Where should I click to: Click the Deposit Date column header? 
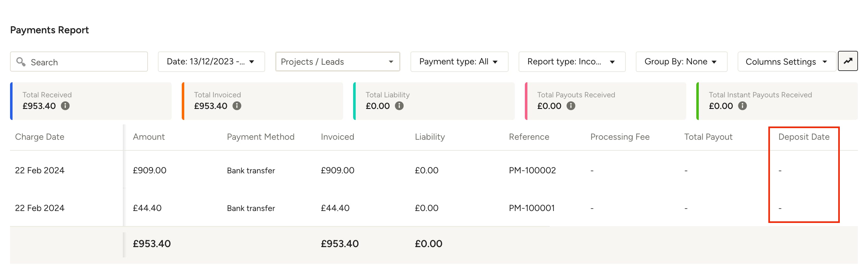(x=804, y=137)
